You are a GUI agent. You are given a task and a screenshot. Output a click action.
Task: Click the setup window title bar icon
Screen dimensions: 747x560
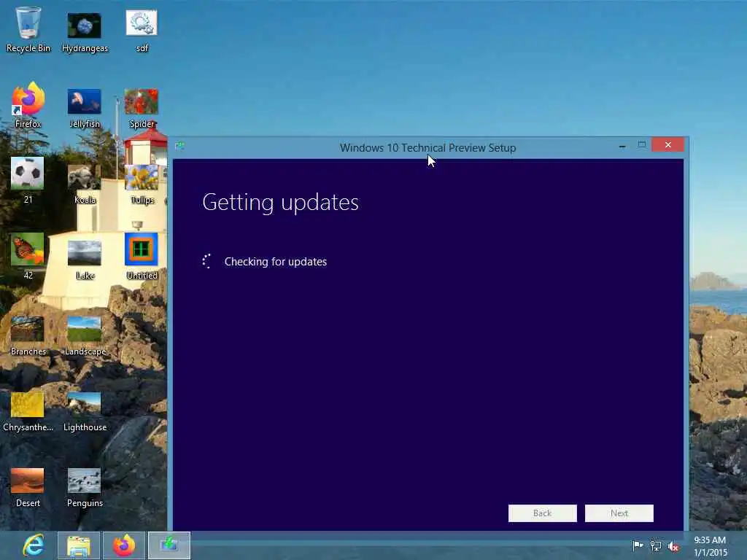(x=179, y=146)
